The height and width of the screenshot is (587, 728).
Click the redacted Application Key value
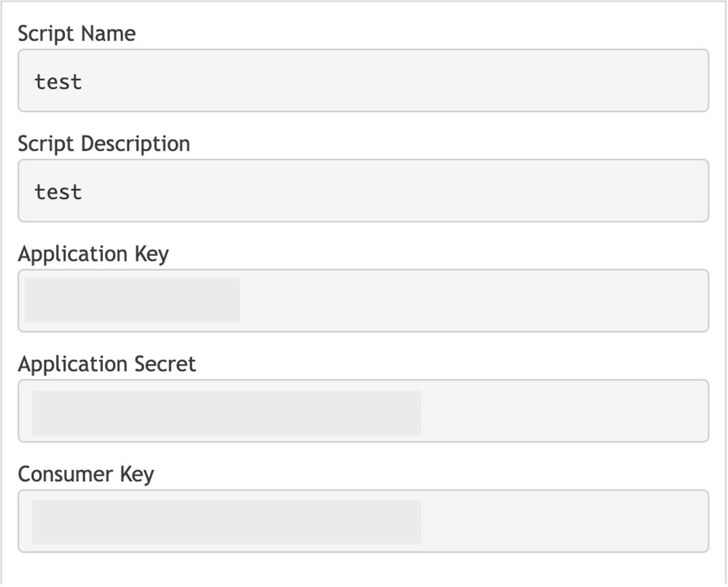132,300
